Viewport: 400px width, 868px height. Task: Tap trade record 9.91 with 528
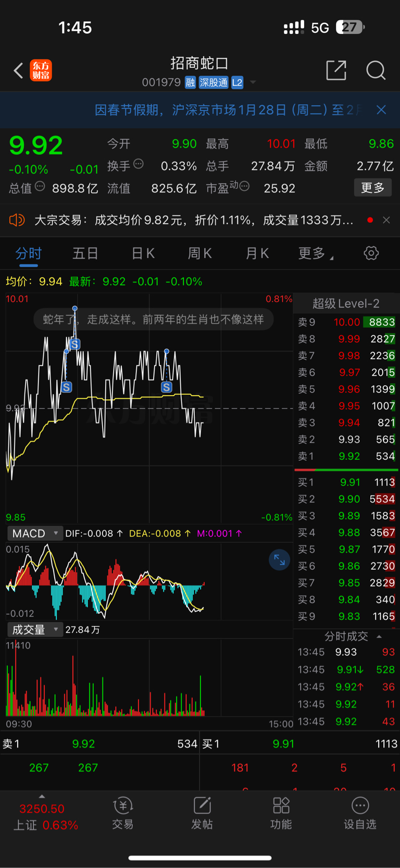click(x=346, y=669)
